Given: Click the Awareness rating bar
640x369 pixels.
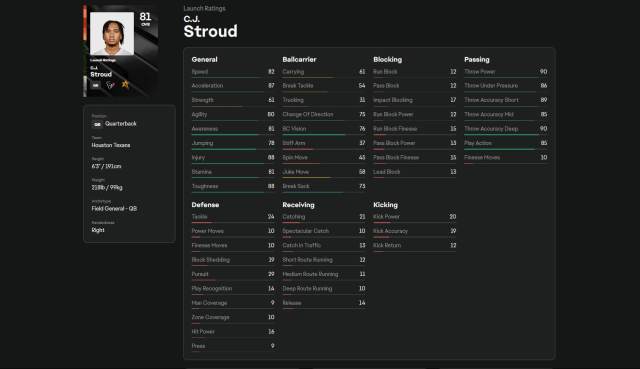Looking at the screenshot, I should point(233,135).
